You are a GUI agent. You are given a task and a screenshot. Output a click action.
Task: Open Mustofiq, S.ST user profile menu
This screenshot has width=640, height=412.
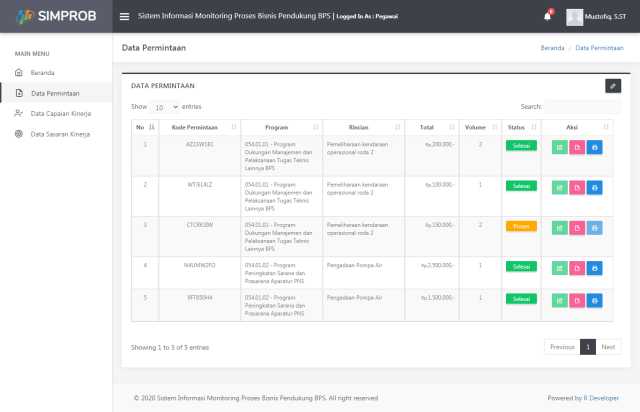coord(596,16)
